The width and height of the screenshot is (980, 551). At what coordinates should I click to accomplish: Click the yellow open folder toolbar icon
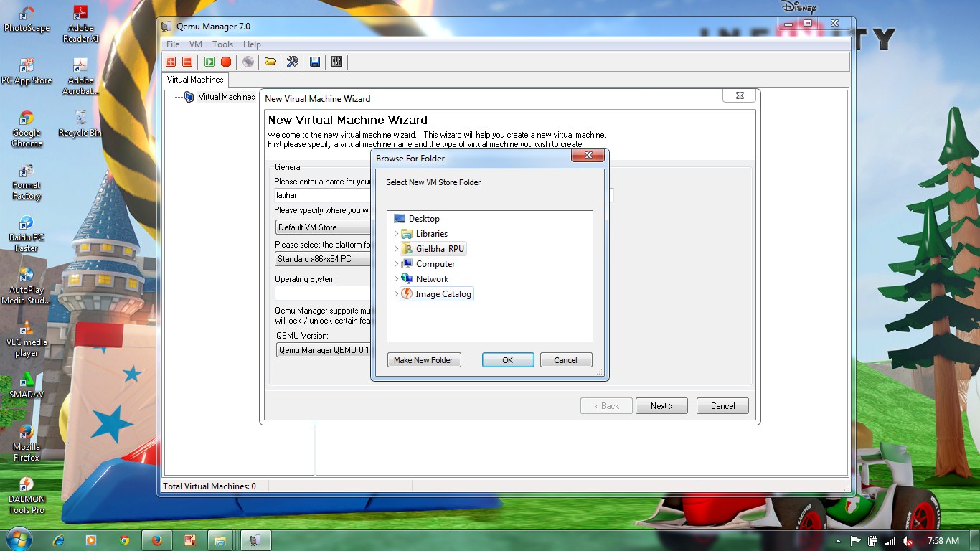pyautogui.click(x=270, y=62)
